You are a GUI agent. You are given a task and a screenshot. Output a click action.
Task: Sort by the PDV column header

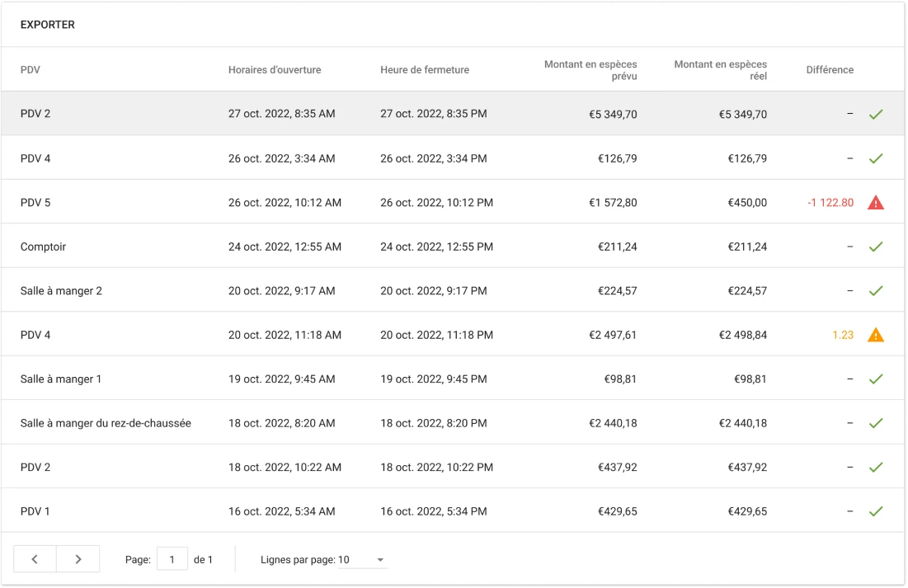[x=31, y=70]
